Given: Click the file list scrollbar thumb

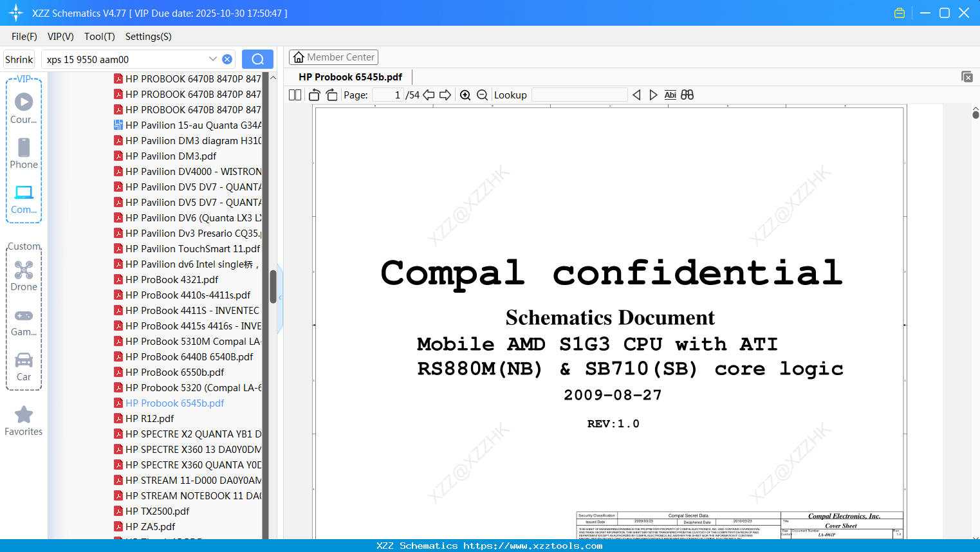Looking at the screenshot, I should pyautogui.click(x=273, y=286).
